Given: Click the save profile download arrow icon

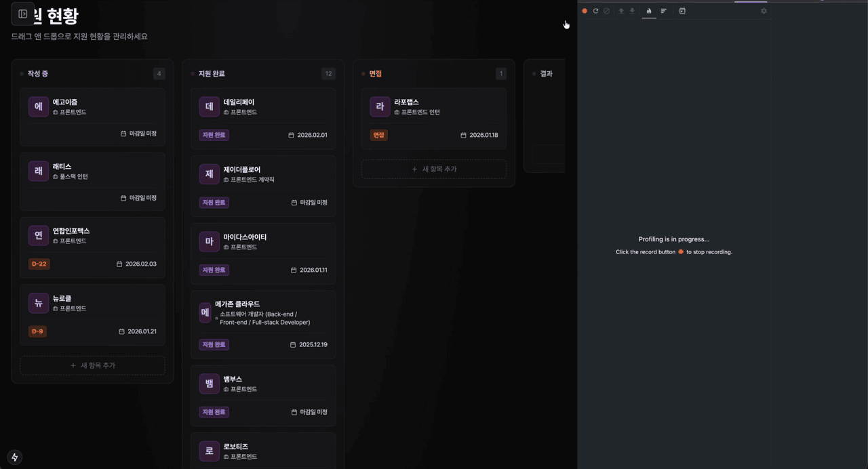Looking at the screenshot, I should [x=632, y=11].
